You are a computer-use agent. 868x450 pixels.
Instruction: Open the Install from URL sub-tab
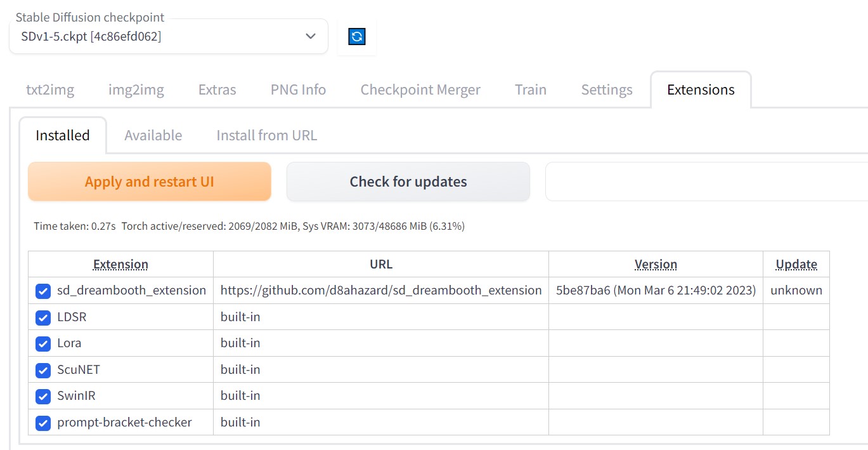(x=266, y=135)
